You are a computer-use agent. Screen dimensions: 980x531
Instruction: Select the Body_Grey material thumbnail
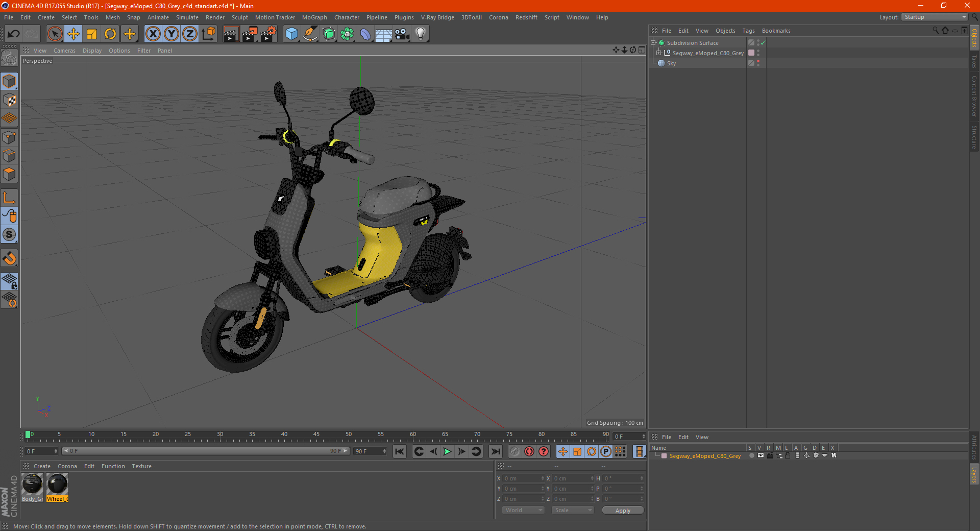[x=32, y=488]
